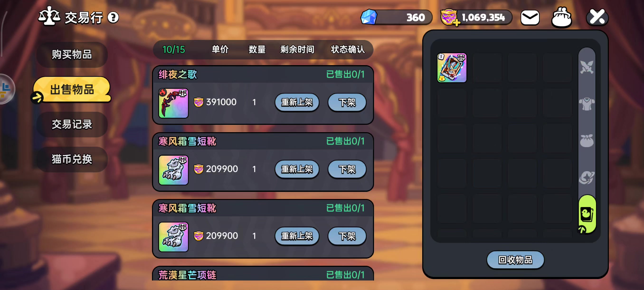
Task: Open the mail envelope icon
Action: (x=530, y=17)
